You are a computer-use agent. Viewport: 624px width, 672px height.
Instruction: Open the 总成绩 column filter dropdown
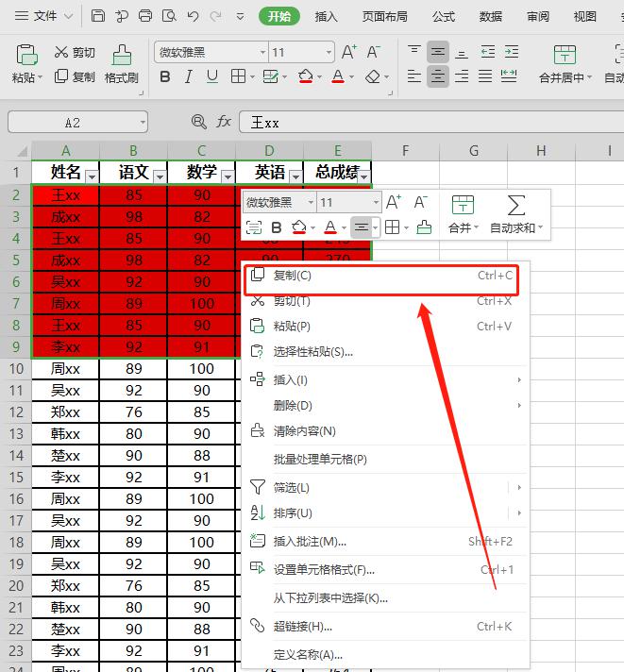363,176
